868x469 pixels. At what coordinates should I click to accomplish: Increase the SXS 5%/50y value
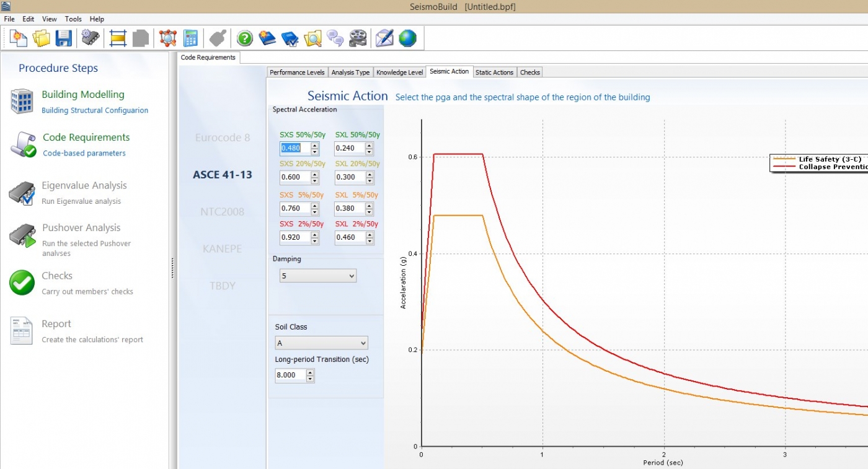click(315, 205)
